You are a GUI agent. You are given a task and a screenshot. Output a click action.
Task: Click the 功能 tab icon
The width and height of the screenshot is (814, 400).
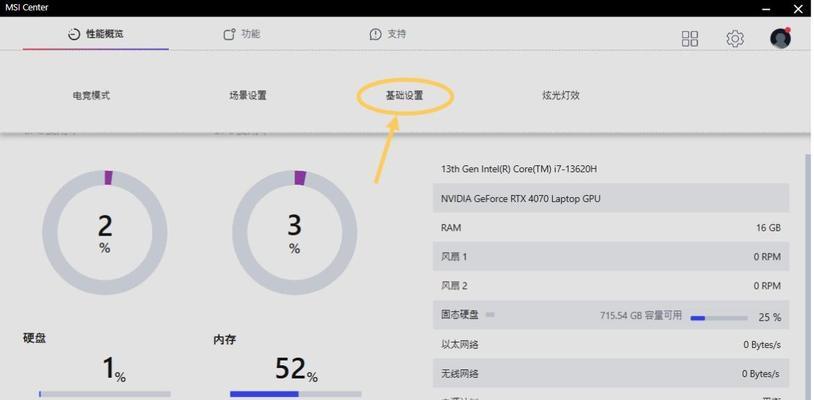coord(229,35)
